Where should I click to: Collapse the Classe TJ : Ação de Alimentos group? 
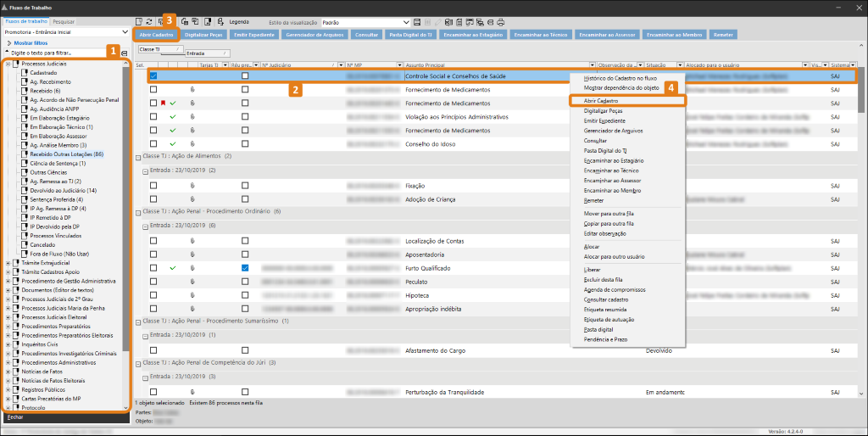138,157
